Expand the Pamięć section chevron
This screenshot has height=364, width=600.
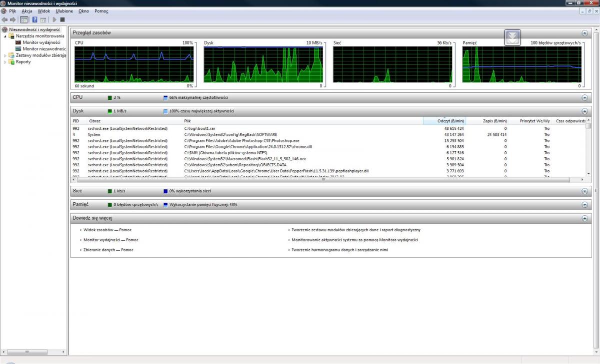click(584, 205)
